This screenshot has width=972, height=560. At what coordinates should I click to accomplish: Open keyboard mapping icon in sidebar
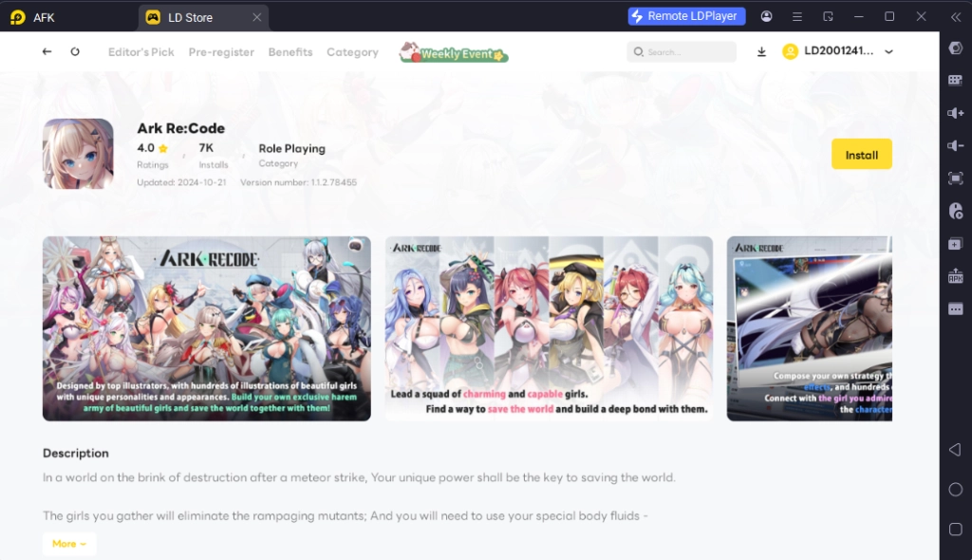pyautogui.click(x=955, y=81)
